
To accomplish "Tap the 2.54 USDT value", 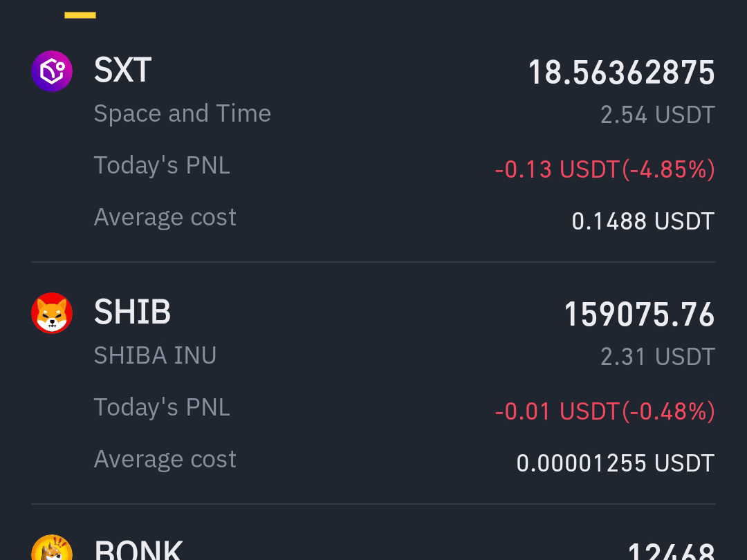I will coord(658,115).
